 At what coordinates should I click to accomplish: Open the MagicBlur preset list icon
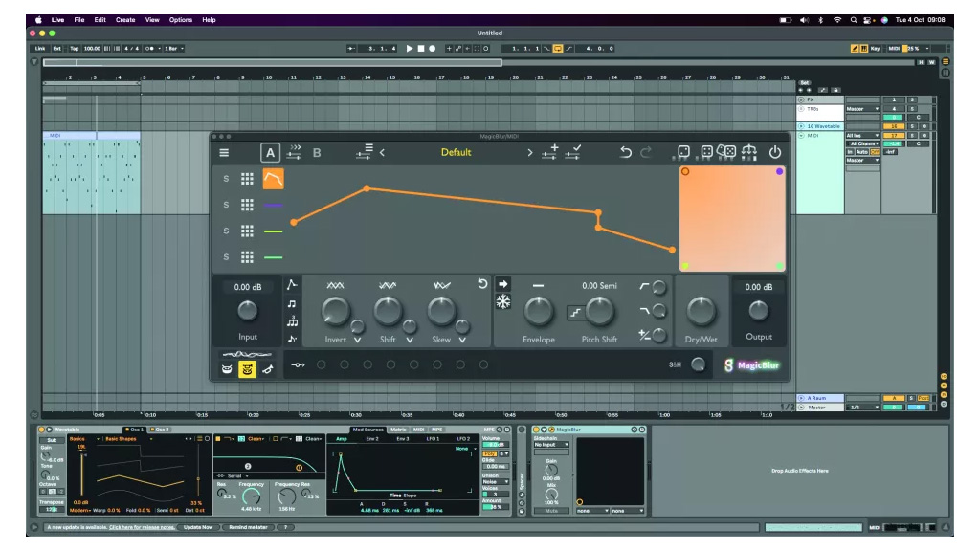pyautogui.click(x=365, y=152)
